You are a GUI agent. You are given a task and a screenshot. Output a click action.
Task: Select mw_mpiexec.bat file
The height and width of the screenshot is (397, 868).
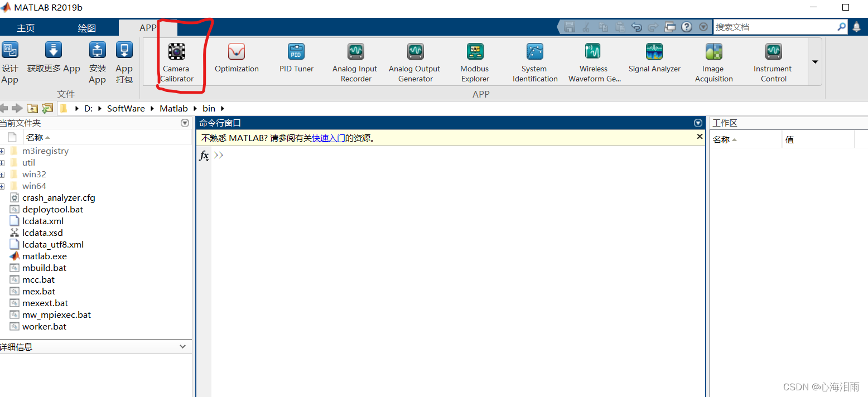click(x=56, y=315)
